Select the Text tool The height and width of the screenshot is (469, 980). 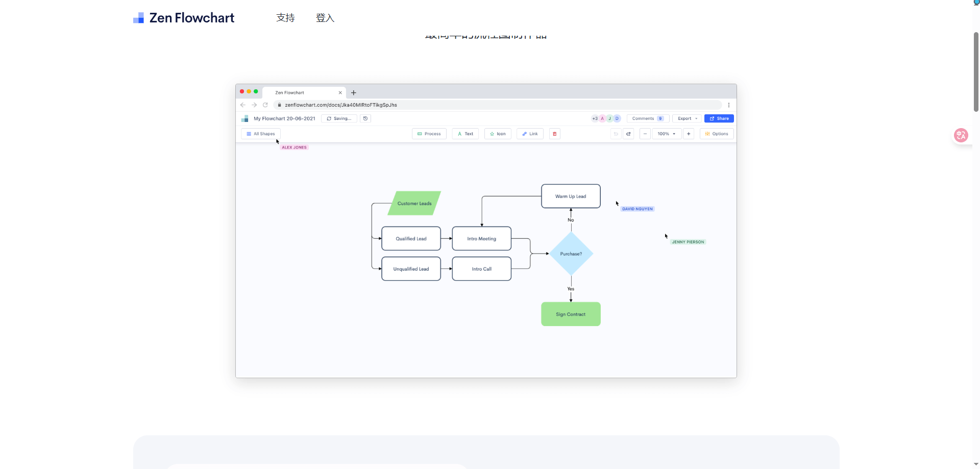pos(465,134)
